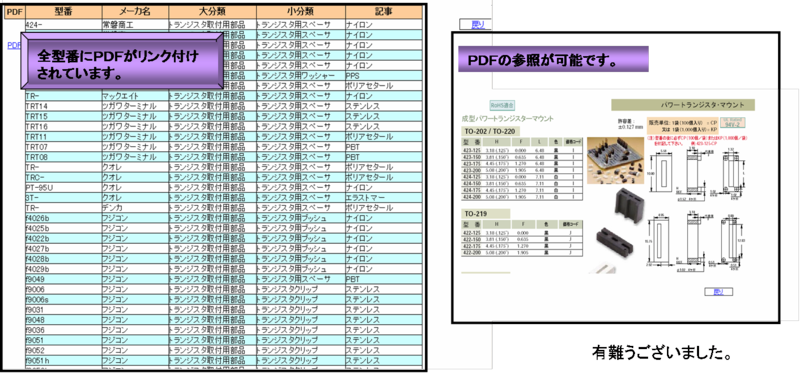Select model number TRT16
This screenshot has height=373, width=800.
(63, 127)
